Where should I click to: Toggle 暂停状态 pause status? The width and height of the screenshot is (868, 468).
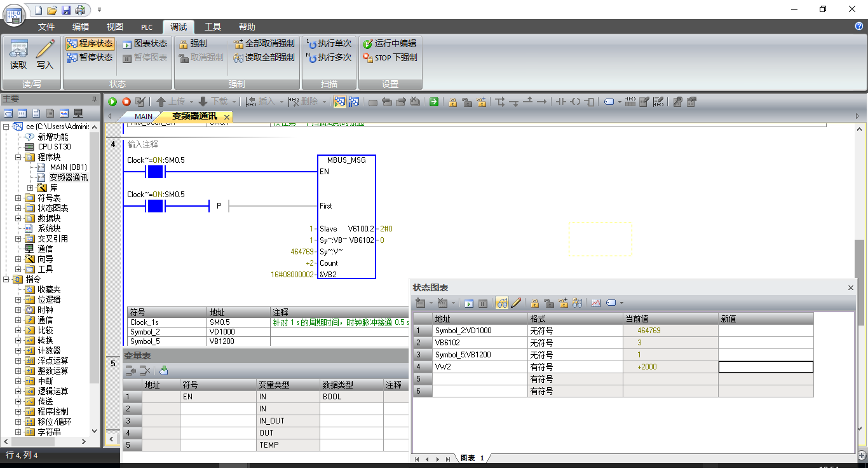[x=90, y=57]
